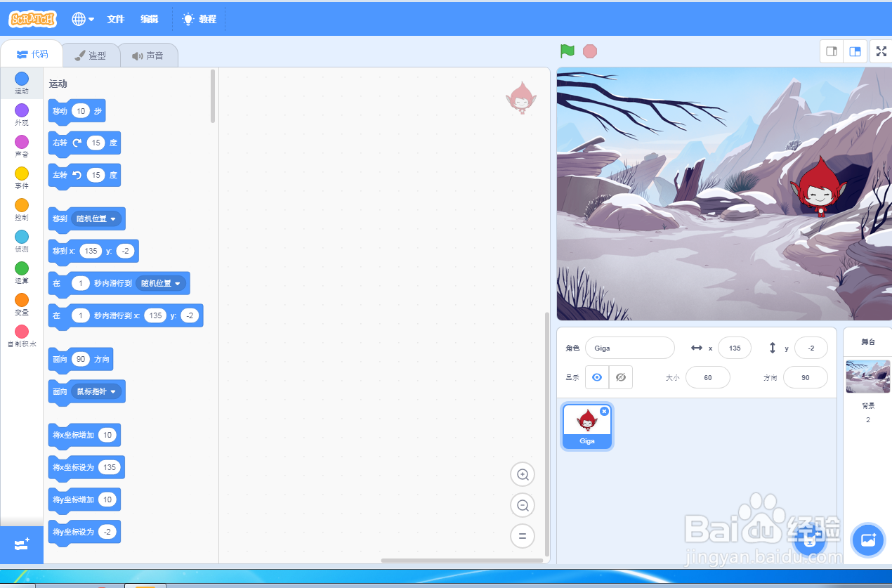
Task: Click the block palette vertical scrollbar
Action: coord(213,96)
